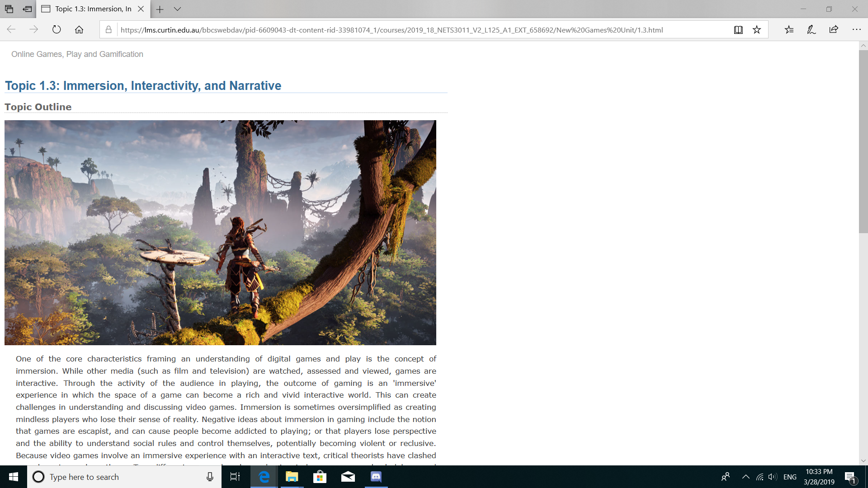Image resolution: width=868 pixels, height=488 pixels.
Task: Select the URL in the address bar
Action: point(392,30)
